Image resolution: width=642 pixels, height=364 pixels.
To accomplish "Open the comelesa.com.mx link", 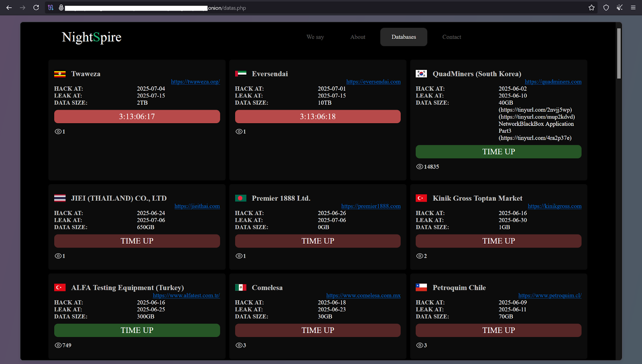I will [x=363, y=295].
